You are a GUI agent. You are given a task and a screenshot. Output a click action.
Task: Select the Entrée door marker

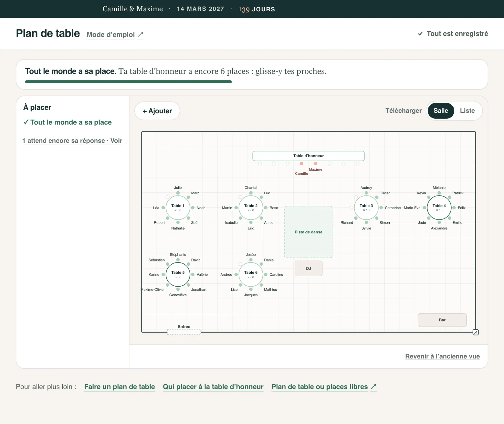[184, 332]
